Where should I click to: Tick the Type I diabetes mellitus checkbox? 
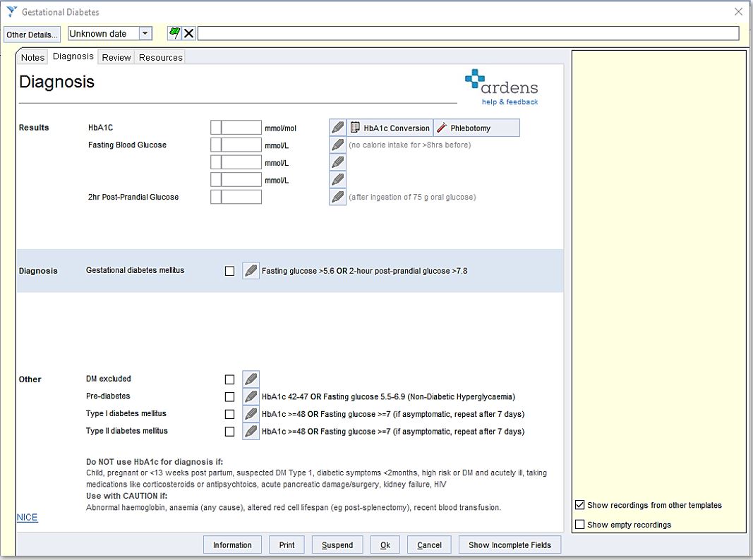[x=229, y=414]
